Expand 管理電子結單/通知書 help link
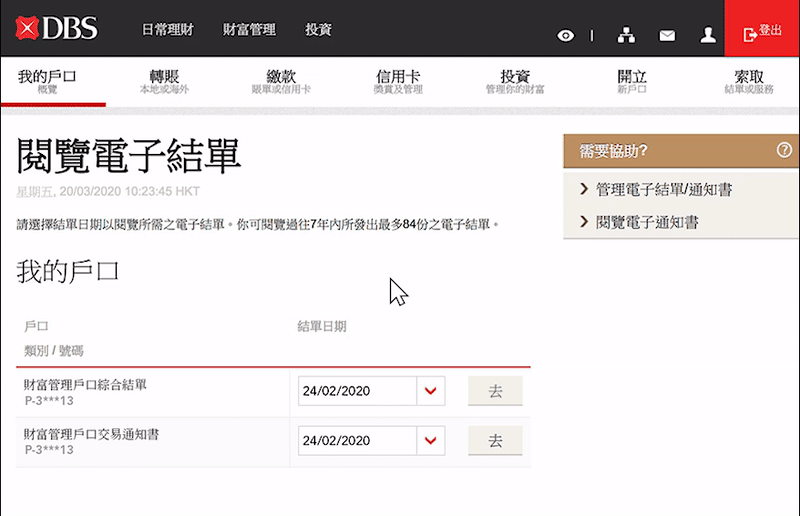 tap(670, 189)
